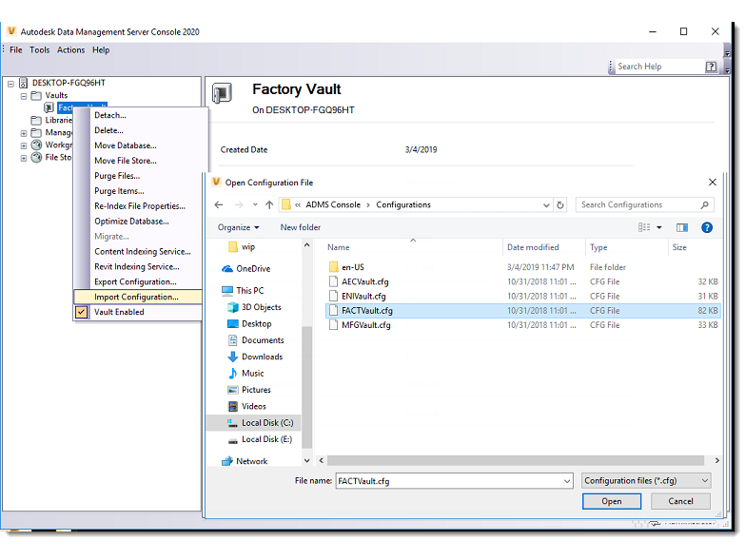This screenshot has width=745, height=560.
Task: Open the view options dropdown arrow
Action: click(x=659, y=227)
